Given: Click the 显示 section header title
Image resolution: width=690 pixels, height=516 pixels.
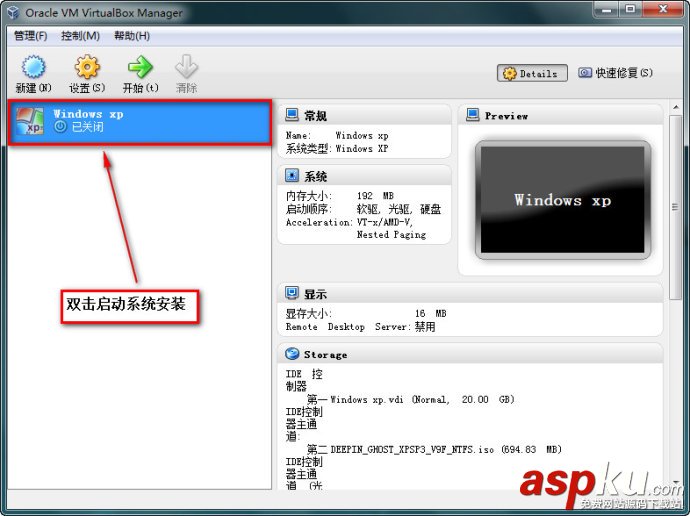Looking at the screenshot, I should click(316, 294).
